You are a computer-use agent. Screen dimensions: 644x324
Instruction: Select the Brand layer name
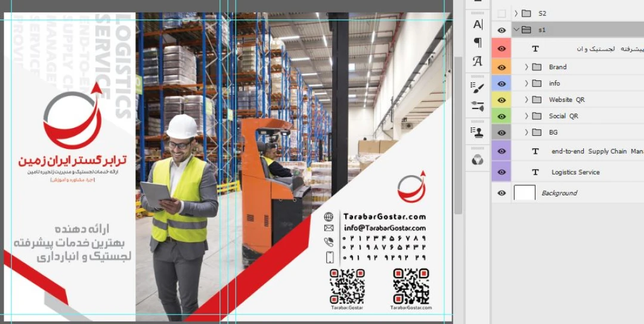(558, 67)
